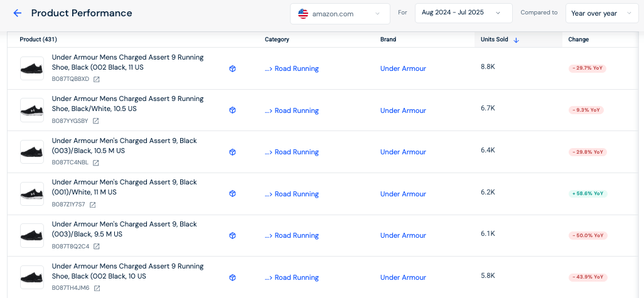Open external link icon for B087TQBBXD
Viewport: 644px width, 298px height.
(97, 79)
